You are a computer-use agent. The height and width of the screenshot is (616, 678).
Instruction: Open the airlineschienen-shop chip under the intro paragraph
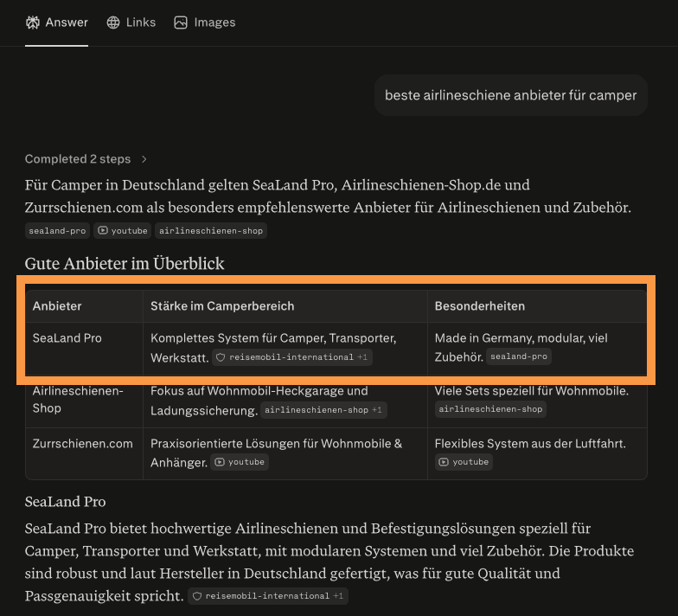click(211, 230)
